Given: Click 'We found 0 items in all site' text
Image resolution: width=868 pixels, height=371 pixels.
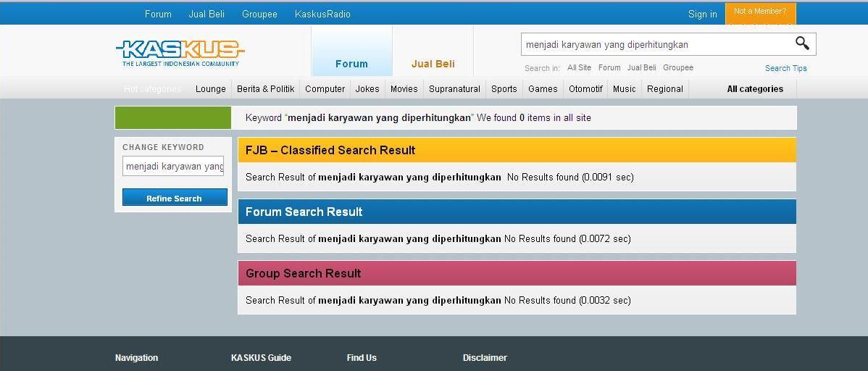Looking at the screenshot, I should tap(534, 117).
